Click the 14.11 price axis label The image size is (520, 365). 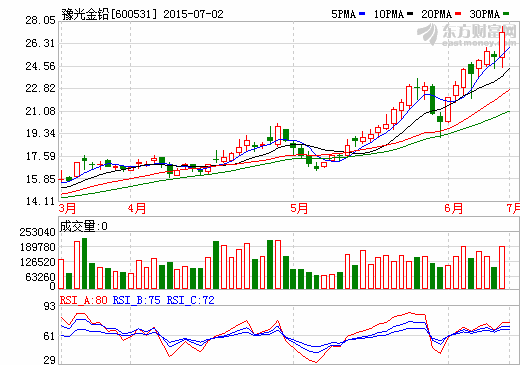[40, 201]
